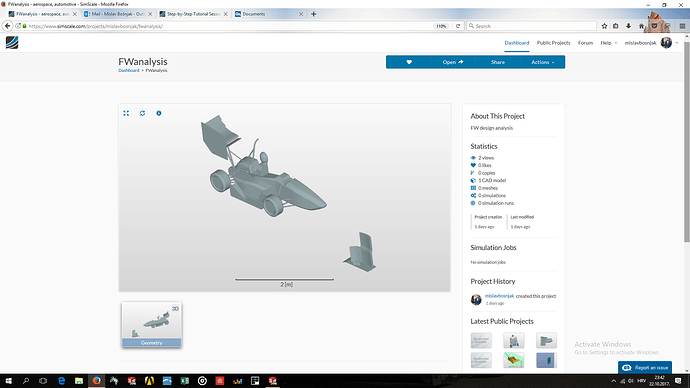The width and height of the screenshot is (690, 388).
Task: Select the Geometry 3D thumbnail
Action: 151,325
